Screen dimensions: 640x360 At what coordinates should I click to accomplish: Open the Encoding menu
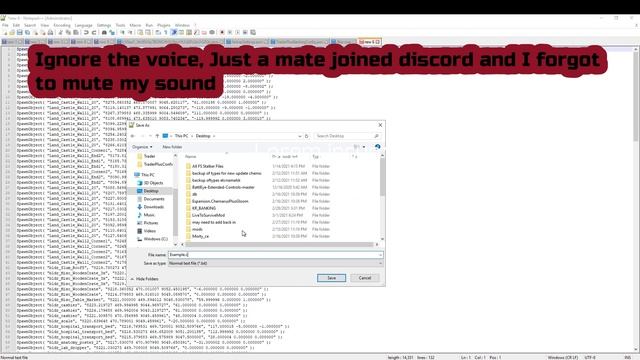click(62, 25)
